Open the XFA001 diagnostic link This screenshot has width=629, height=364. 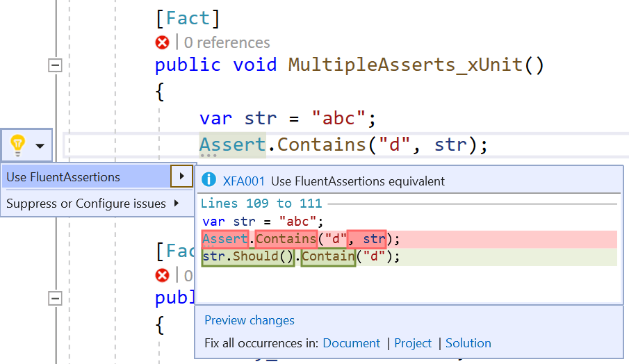coord(243,181)
